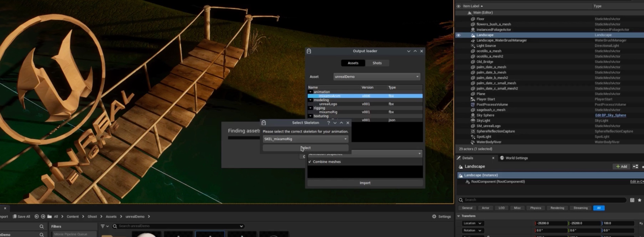This screenshot has width=644, height=237.
Task: Collapse the modeling group in Output loader
Action: (x=310, y=100)
